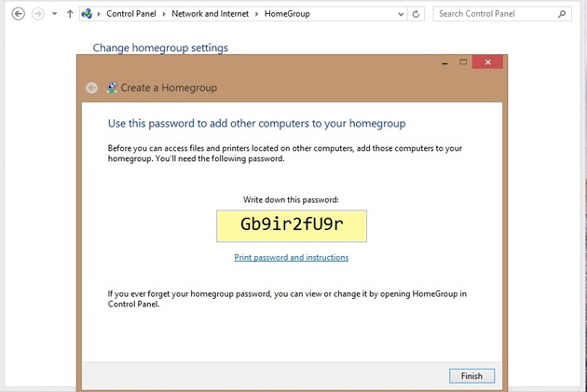
Task: Click the Control Panel globe icon in address bar
Action: coord(87,14)
